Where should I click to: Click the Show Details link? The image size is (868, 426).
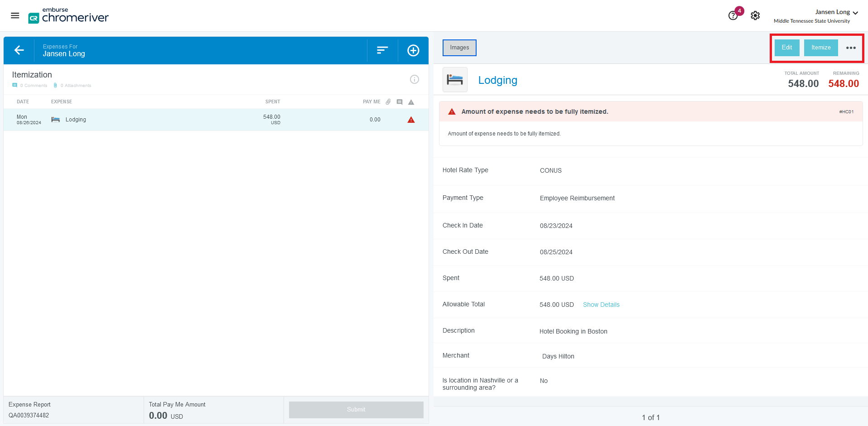601,305
